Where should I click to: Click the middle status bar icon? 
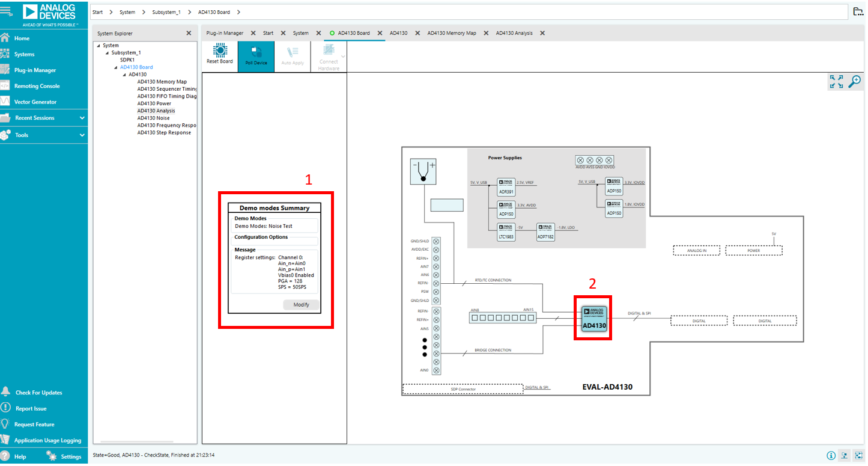click(845, 455)
